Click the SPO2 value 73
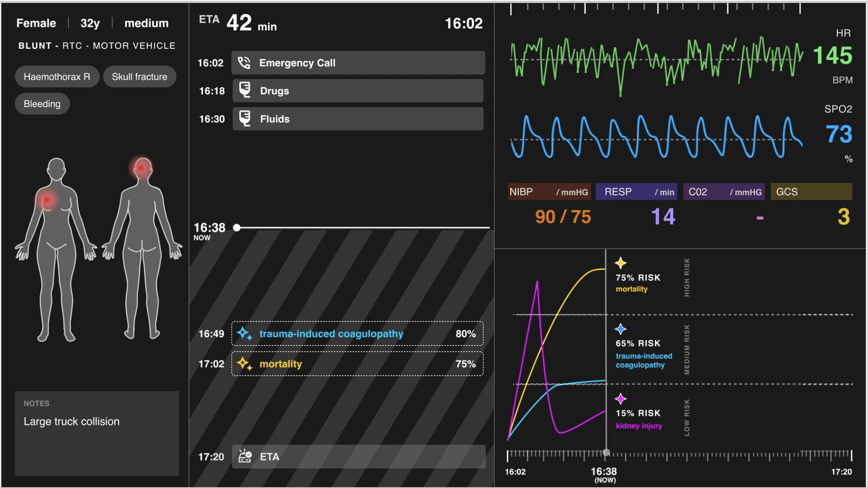This screenshot has width=868, height=488. (839, 134)
